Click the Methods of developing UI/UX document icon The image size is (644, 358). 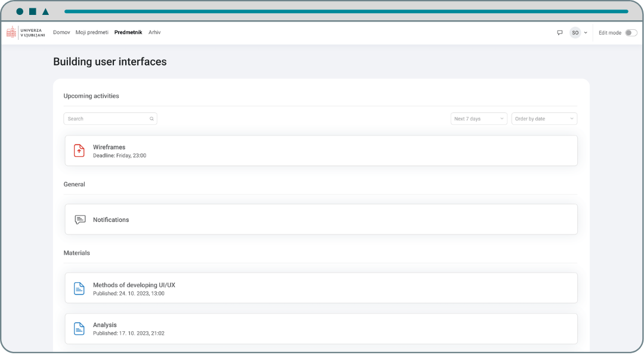(79, 289)
